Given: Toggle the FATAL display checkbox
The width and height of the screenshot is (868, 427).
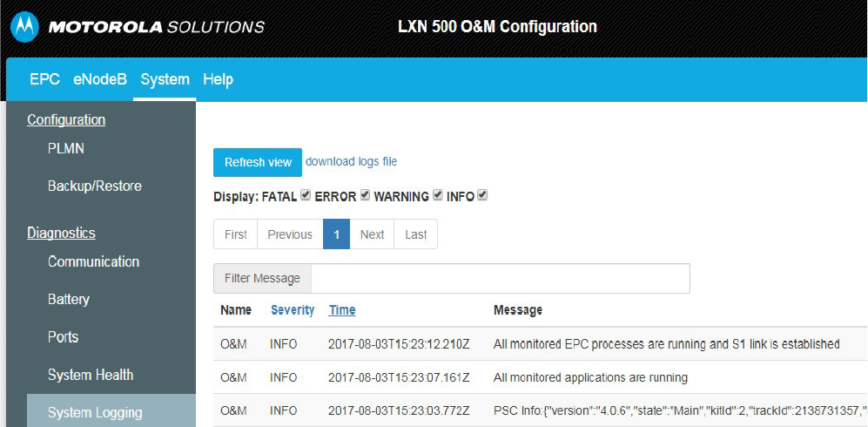Looking at the screenshot, I should [306, 195].
